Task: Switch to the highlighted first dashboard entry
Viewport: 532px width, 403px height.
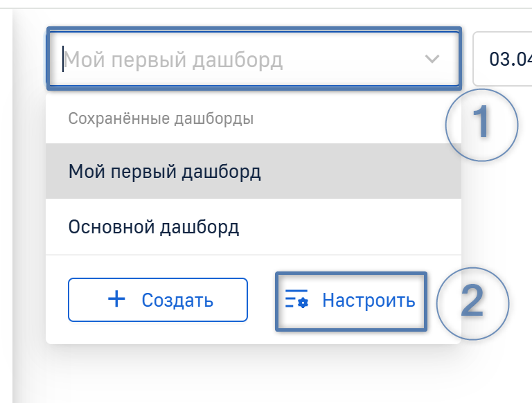Action: pos(165,171)
